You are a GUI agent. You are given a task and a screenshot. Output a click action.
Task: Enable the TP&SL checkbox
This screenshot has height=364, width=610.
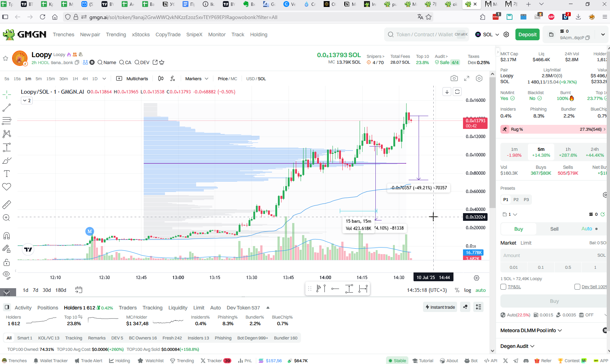[x=503, y=287]
